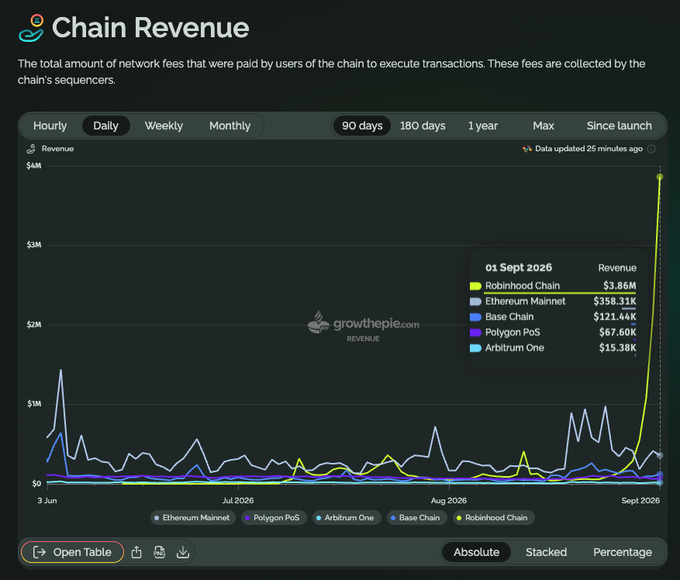This screenshot has height=580, width=680.
Task: Toggle Arbitrum One series in the legend
Action: [x=346, y=518]
